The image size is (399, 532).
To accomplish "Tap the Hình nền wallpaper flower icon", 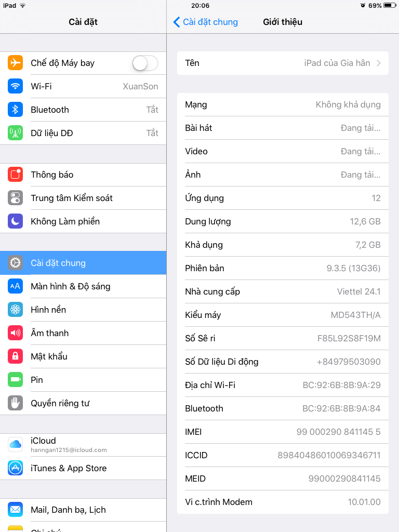I will (x=15, y=310).
